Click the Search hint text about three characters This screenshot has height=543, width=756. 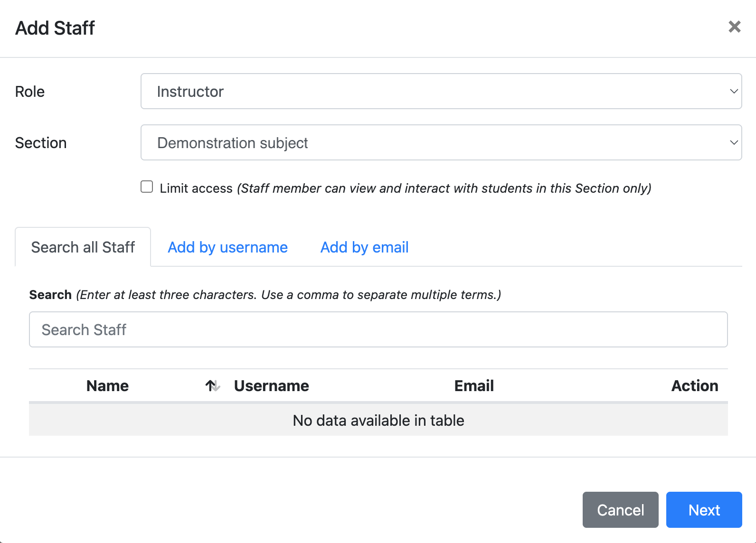(289, 294)
